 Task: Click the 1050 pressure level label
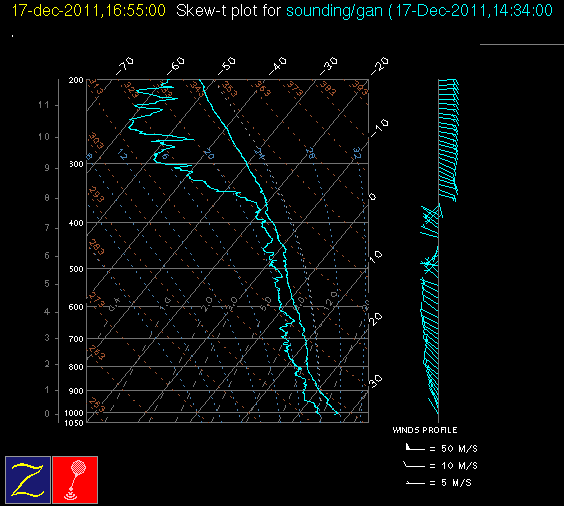click(x=74, y=423)
